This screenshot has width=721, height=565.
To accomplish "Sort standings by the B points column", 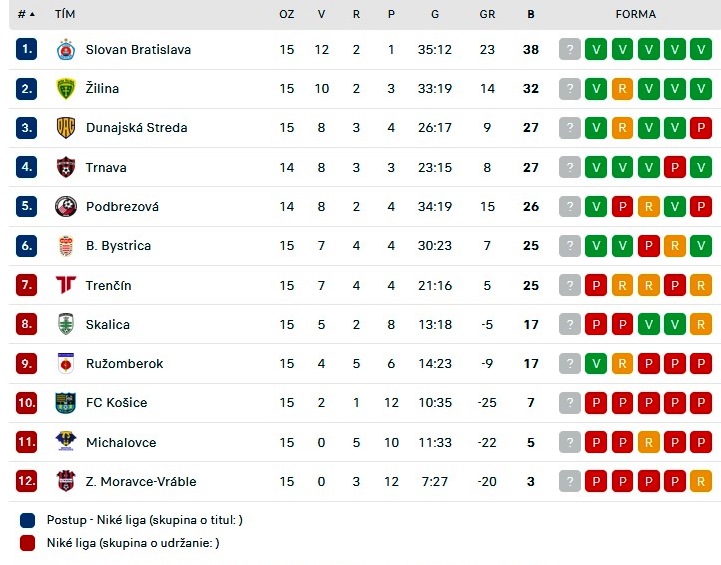I will coord(531,14).
